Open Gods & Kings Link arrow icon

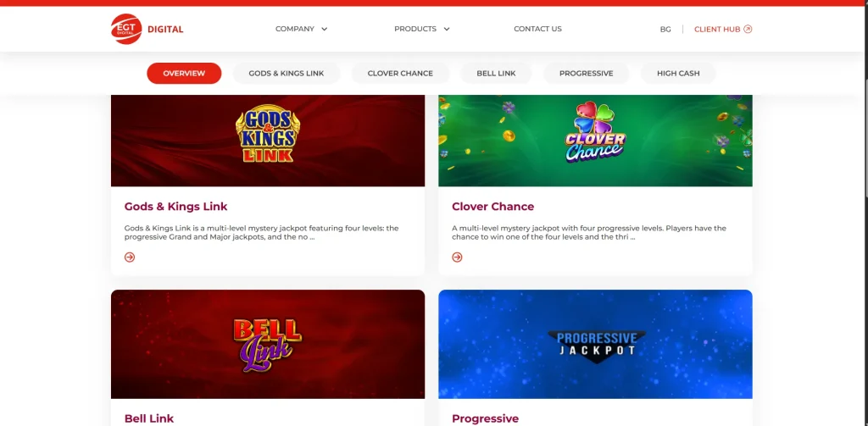click(130, 257)
